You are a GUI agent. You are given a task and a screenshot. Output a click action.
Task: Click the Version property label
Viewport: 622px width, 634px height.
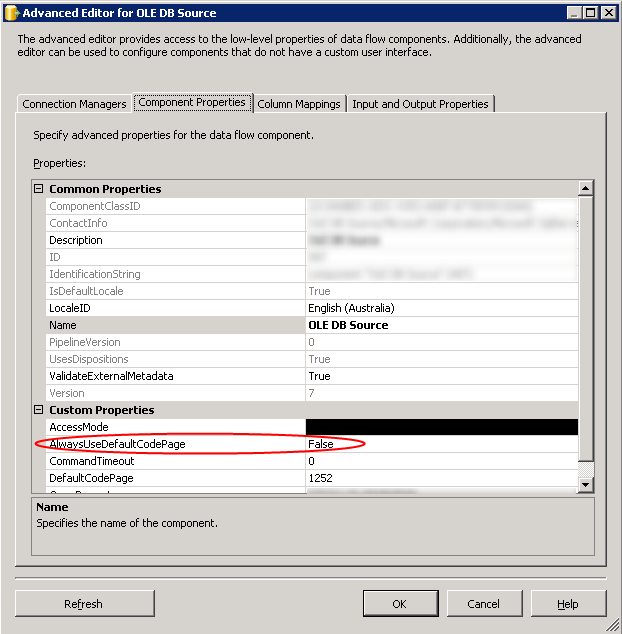tap(67, 393)
